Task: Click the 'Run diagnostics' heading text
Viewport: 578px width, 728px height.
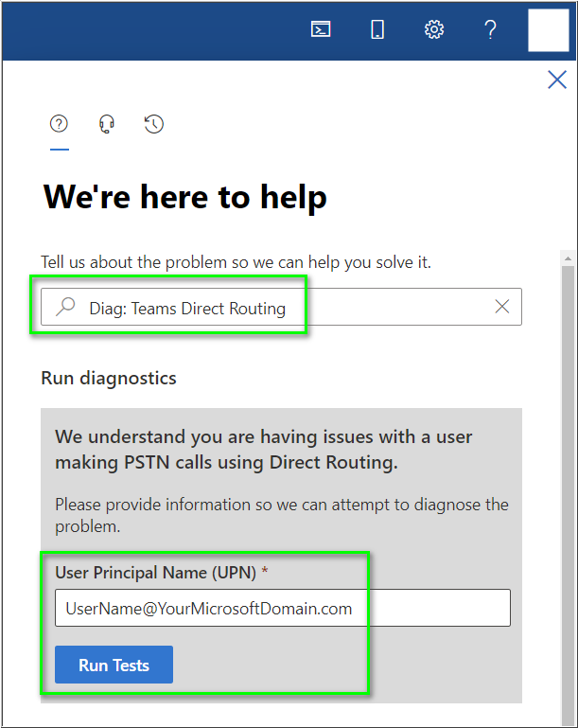Action: tap(109, 378)
